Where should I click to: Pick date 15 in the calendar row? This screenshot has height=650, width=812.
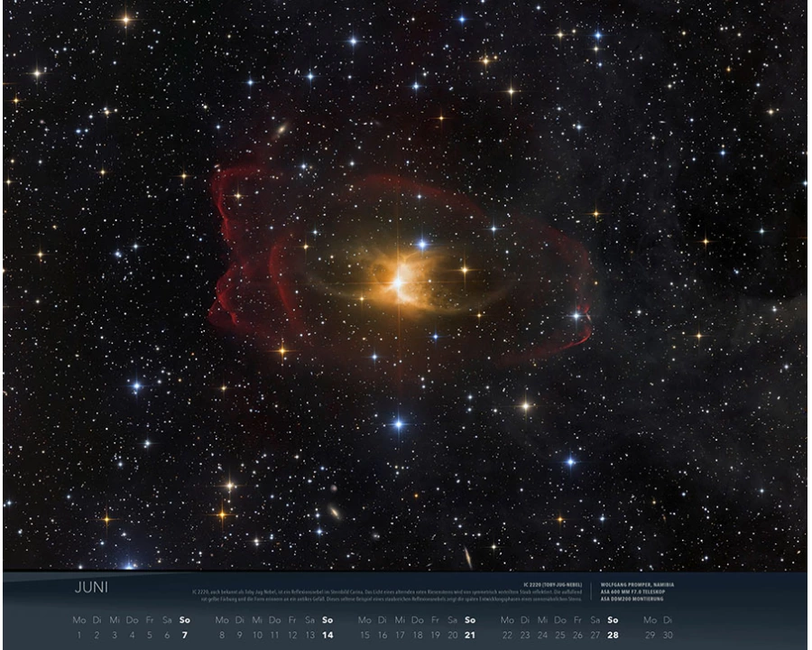click(x=364, y=635)
